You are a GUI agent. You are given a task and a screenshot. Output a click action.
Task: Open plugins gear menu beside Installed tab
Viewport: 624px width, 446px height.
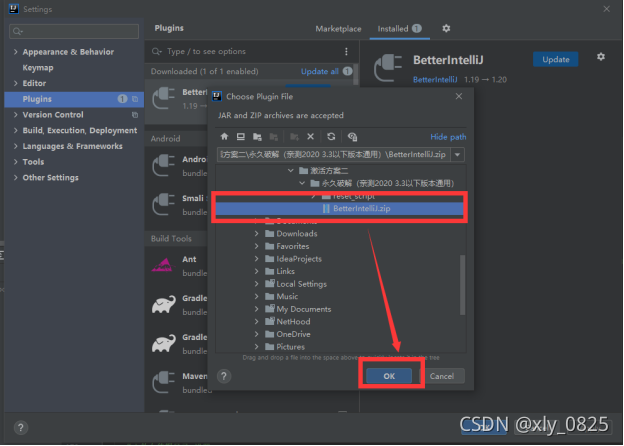446,28
